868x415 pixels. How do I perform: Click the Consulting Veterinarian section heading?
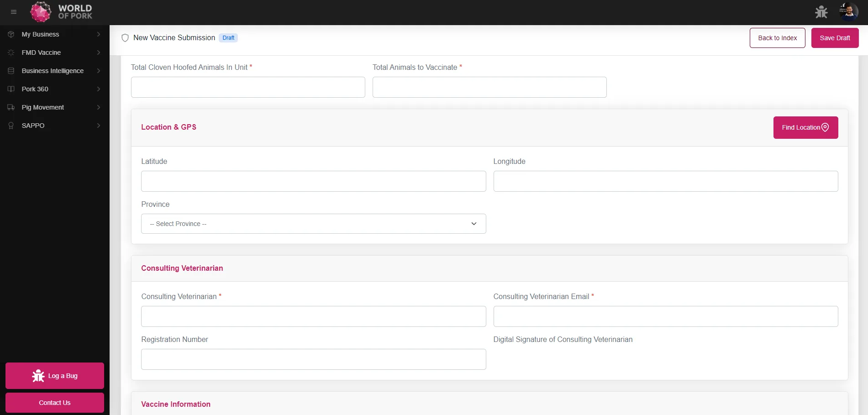click(182, 268)
